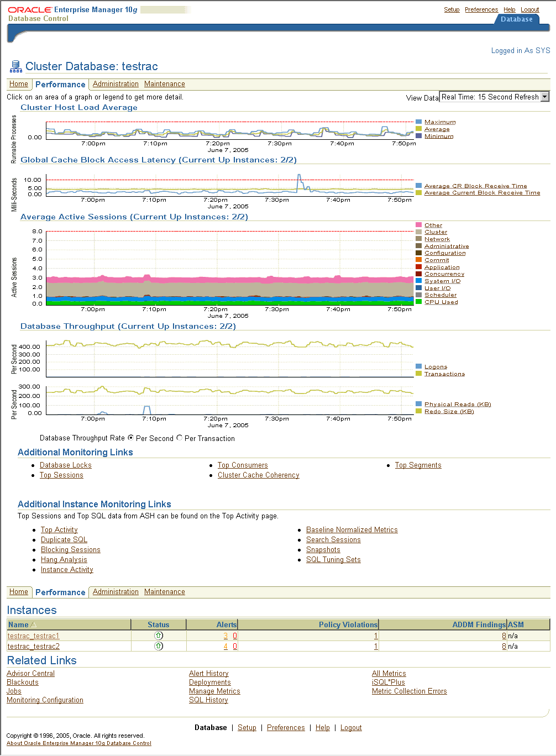The image size is (556, 756).
Task: Click the cluster database icon beside the title
Action: pos(15,67)
